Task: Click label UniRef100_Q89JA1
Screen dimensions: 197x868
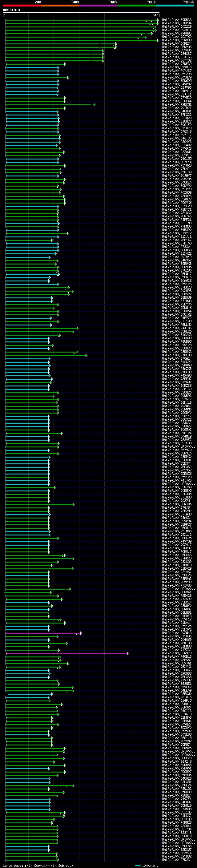Action: pyautogui.click(x=176, y=664)
